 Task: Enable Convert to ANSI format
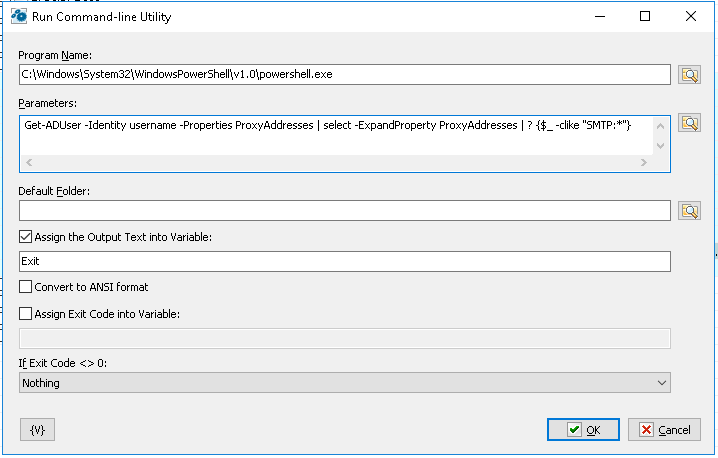(x=26, y=287)
